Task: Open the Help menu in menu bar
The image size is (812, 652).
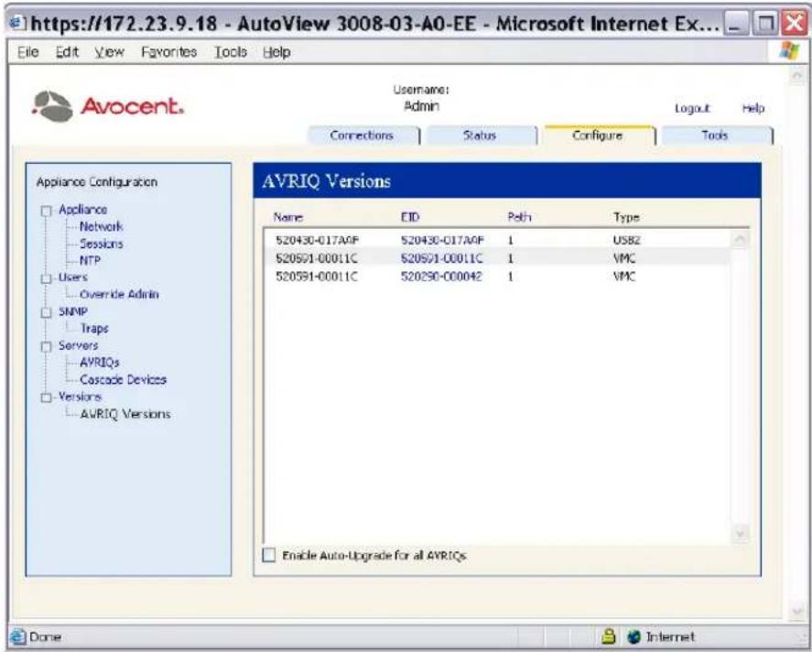Action: point(276,52)
